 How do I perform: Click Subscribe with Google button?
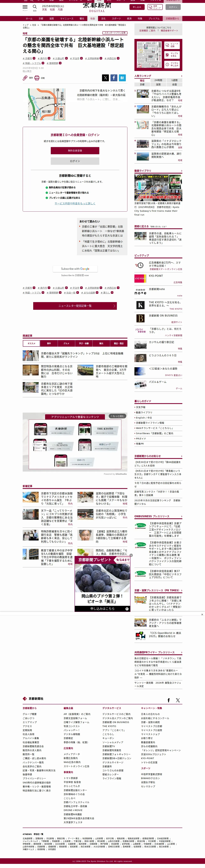(x=75, y=269)
